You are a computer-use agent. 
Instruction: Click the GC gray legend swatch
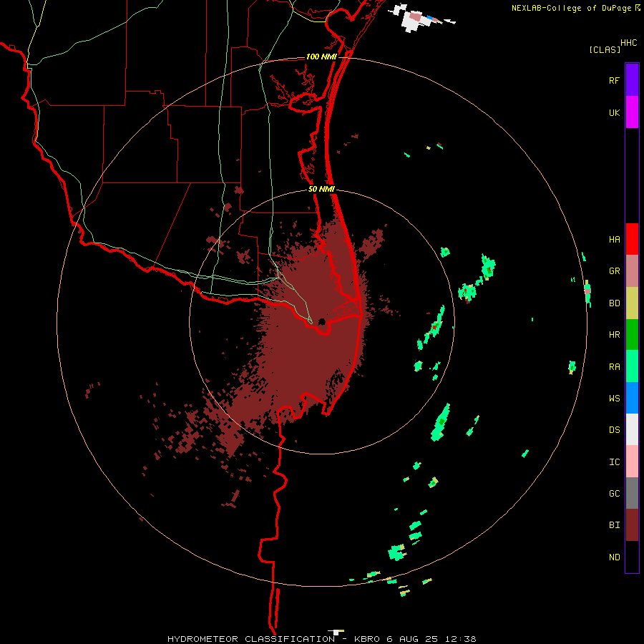click(632, 493)
